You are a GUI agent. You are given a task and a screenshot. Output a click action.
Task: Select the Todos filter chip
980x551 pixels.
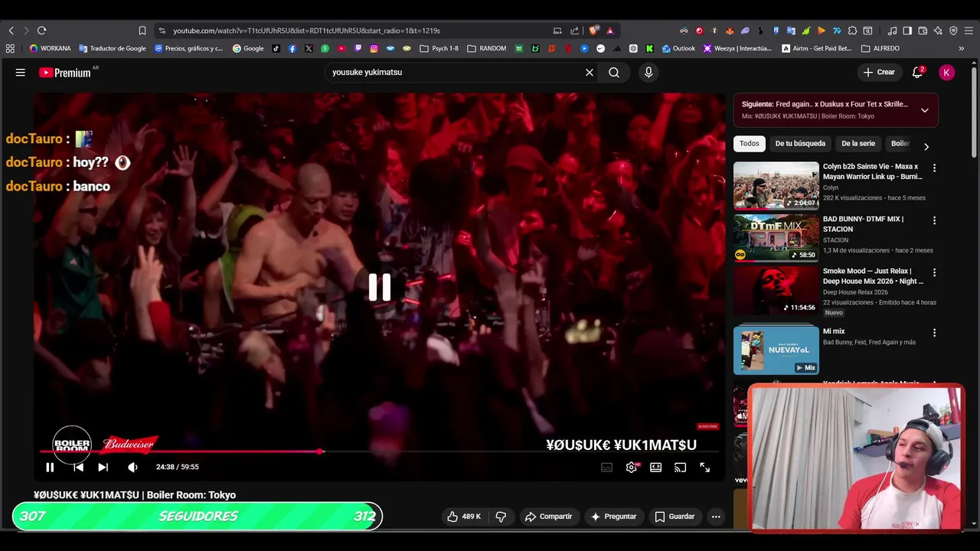(750, 144)
